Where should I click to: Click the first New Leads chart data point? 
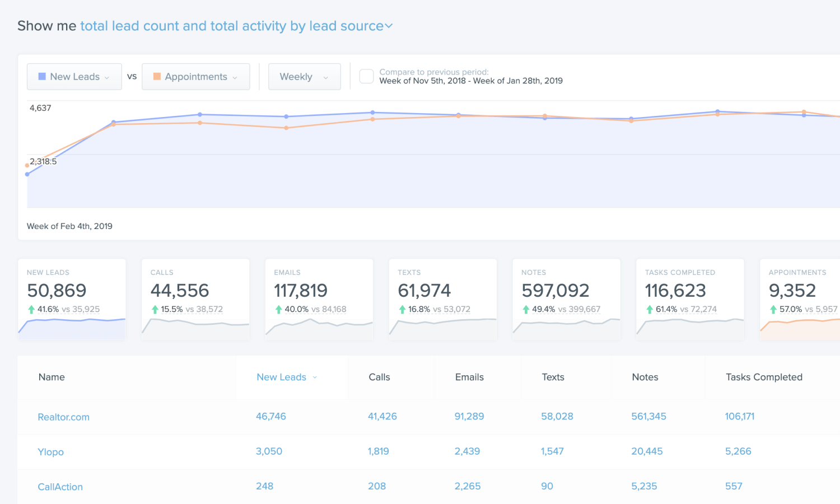[27, 174]
